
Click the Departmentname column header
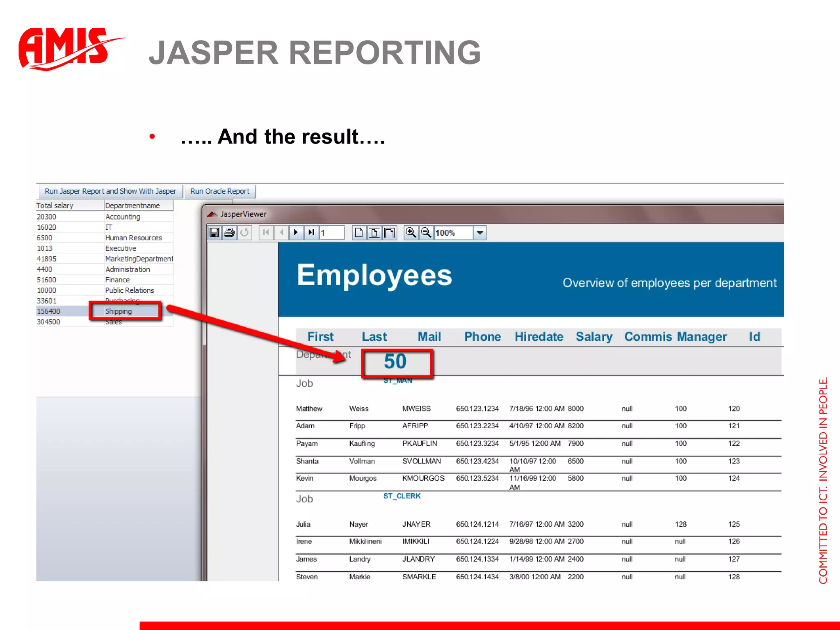(139, 205)
